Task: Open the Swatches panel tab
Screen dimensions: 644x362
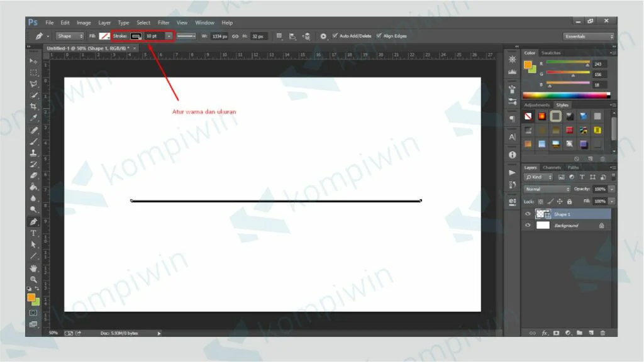Action: tap(552, 53)
